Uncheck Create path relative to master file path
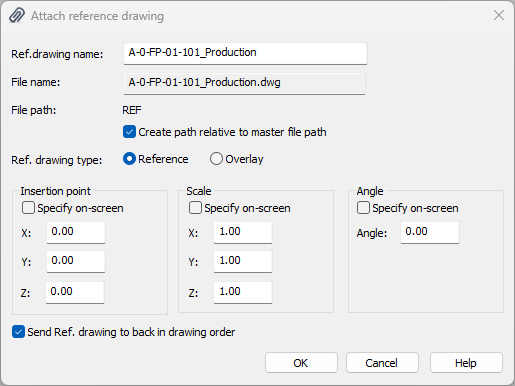The image size is (515, 386). click(x=129, y=132)
